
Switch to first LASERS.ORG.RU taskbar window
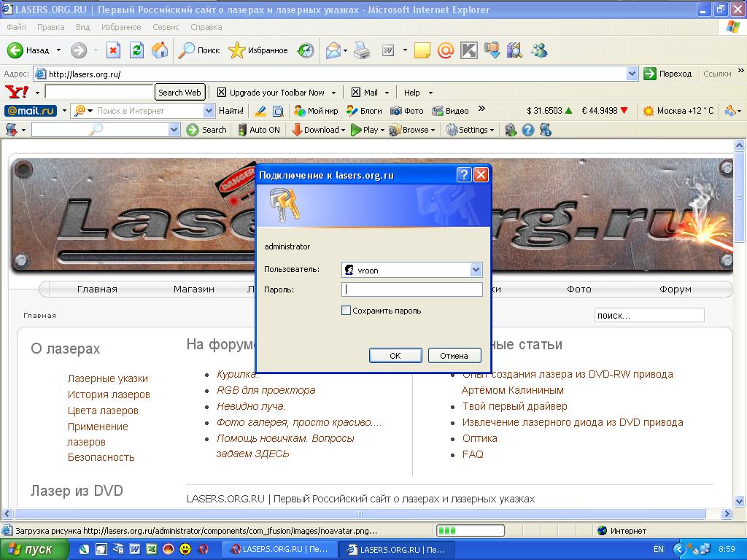281,550
